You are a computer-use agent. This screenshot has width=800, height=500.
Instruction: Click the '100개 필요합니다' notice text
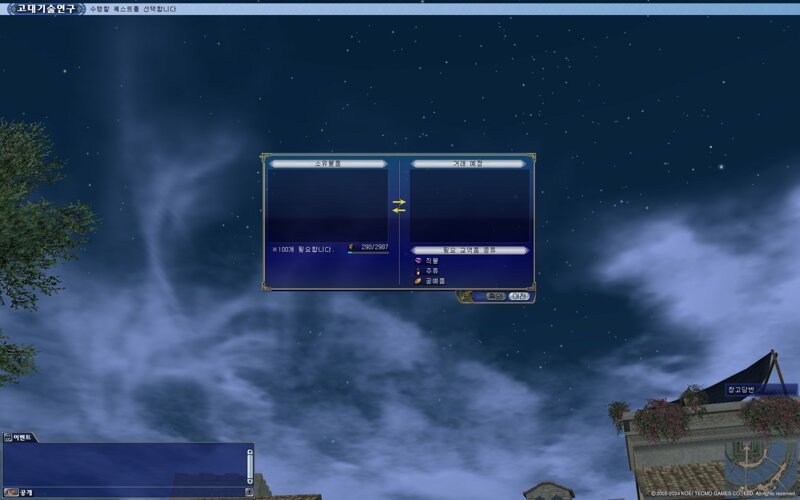click(x=303, y=249)
